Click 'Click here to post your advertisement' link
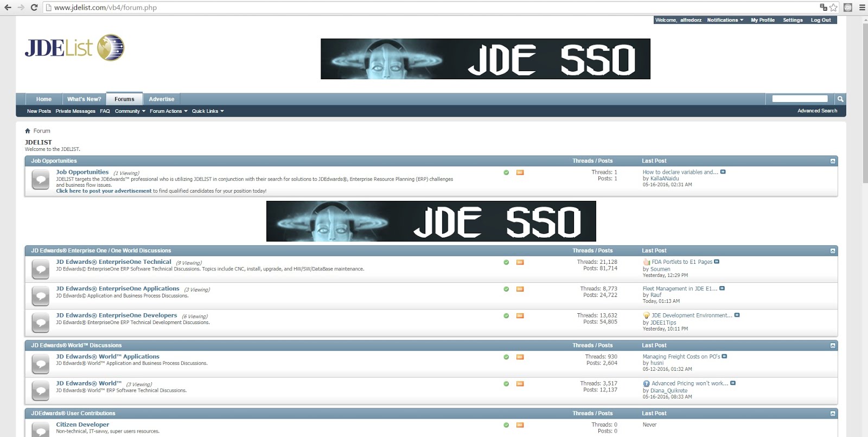This screenshot has width=868, height=437. [x=104, y=191]
